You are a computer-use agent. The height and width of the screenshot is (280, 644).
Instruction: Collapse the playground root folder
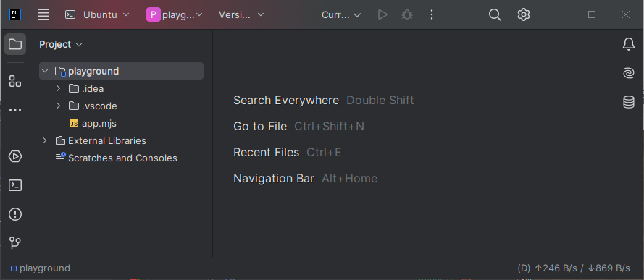point(45,71)
